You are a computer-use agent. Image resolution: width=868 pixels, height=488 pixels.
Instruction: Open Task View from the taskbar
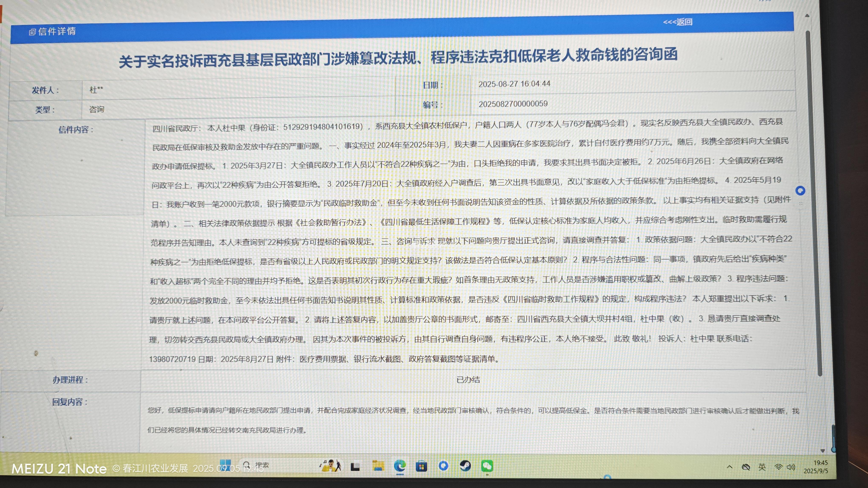tap(355, 467)
